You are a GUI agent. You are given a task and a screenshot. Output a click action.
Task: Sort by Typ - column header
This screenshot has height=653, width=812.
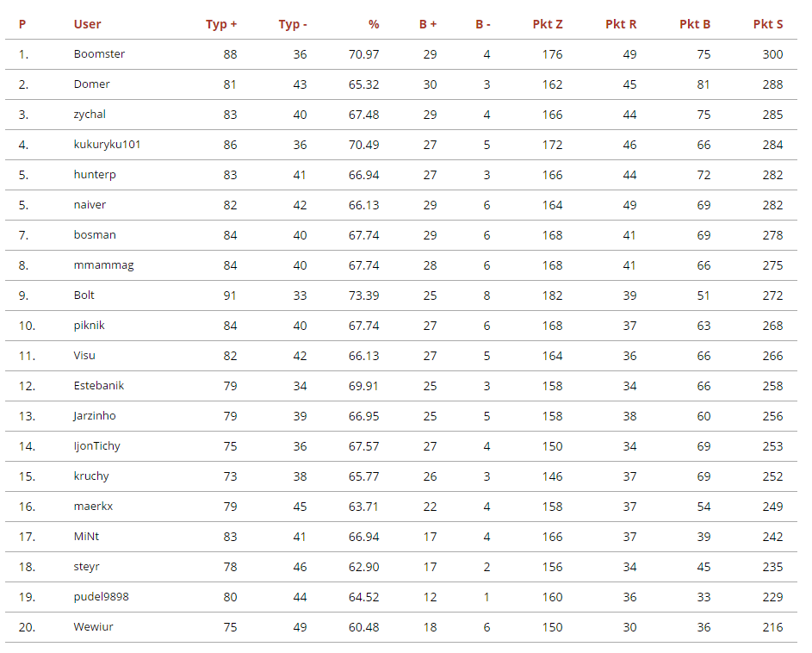pyautogui.click(x=293, y=24)
